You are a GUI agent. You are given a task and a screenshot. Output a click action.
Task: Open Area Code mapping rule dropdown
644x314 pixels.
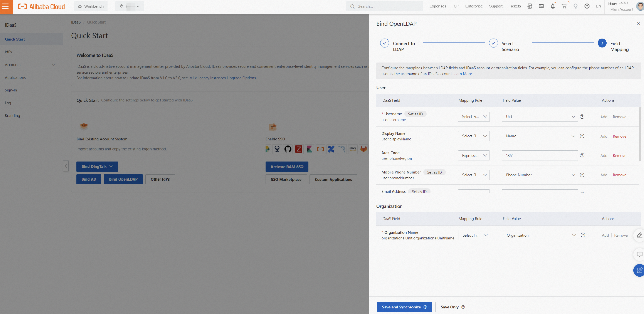tap(474, 156)
